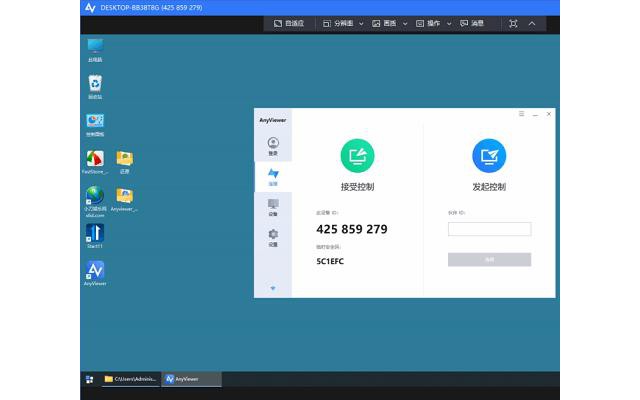Image resolution: width=640 pixels, height=400 pixels.
Task: Open the remote Windows Start button
Action: tap(89, 379)
